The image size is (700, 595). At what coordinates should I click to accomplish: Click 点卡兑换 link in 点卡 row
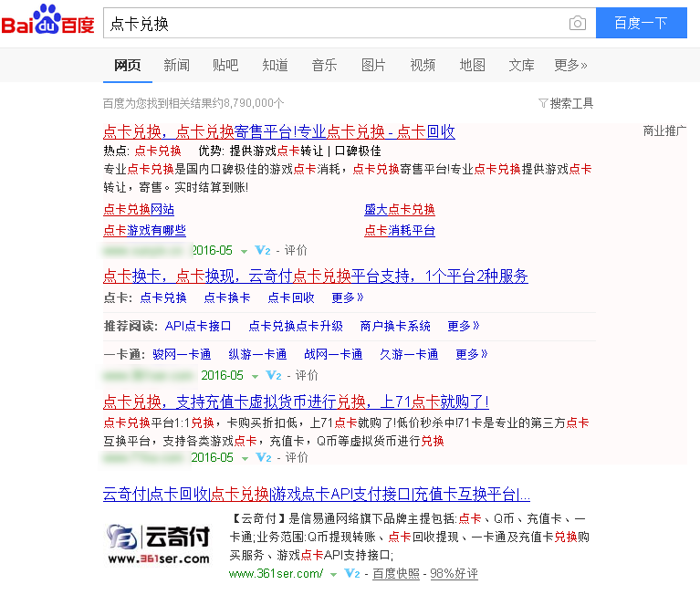pyautogui.click(x=163, y=297)
